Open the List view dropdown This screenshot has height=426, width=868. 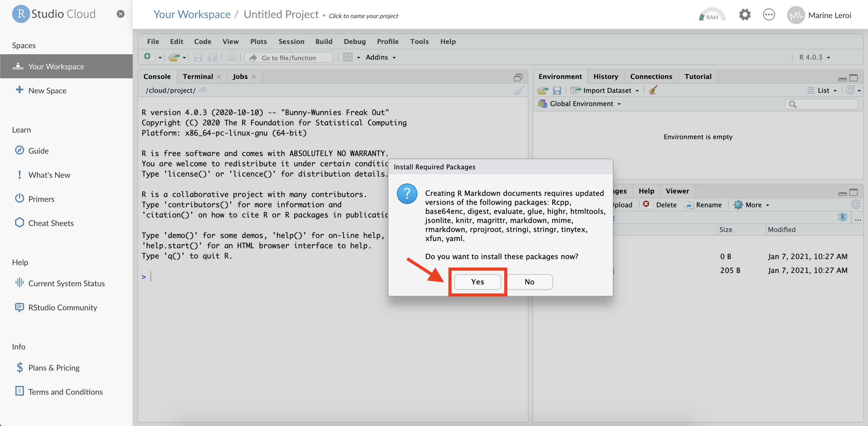click(822, 90)
